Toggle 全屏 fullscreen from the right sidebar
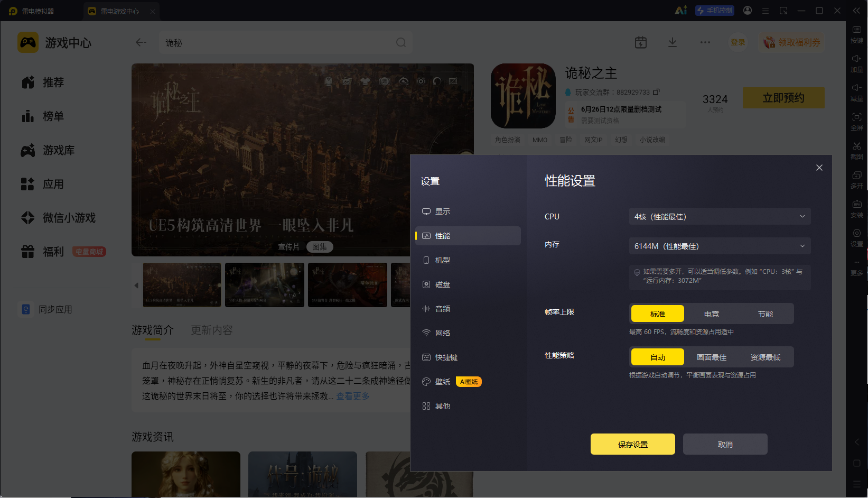Image resolution: width=868 pixels, height=498 pixels. [856, 121]
